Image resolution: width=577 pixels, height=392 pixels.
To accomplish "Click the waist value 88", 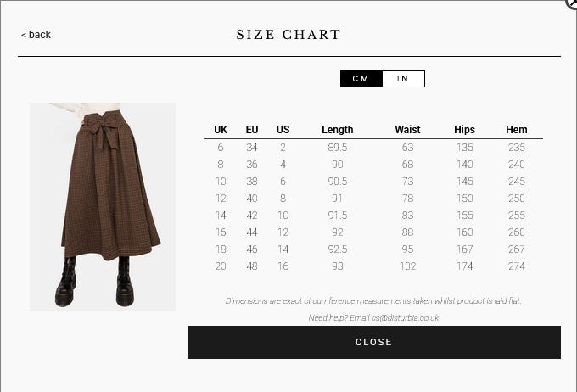I will (x=407, y=232).
